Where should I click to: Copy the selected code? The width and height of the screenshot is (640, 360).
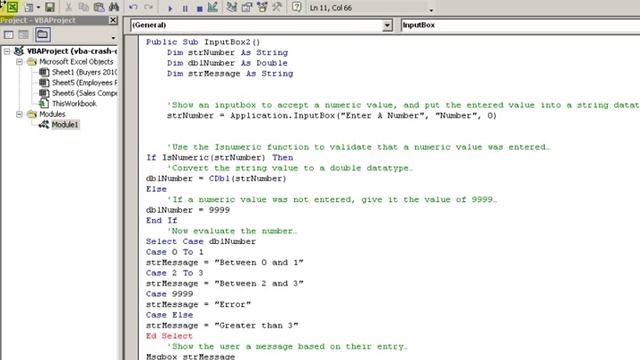click(84, 7)
